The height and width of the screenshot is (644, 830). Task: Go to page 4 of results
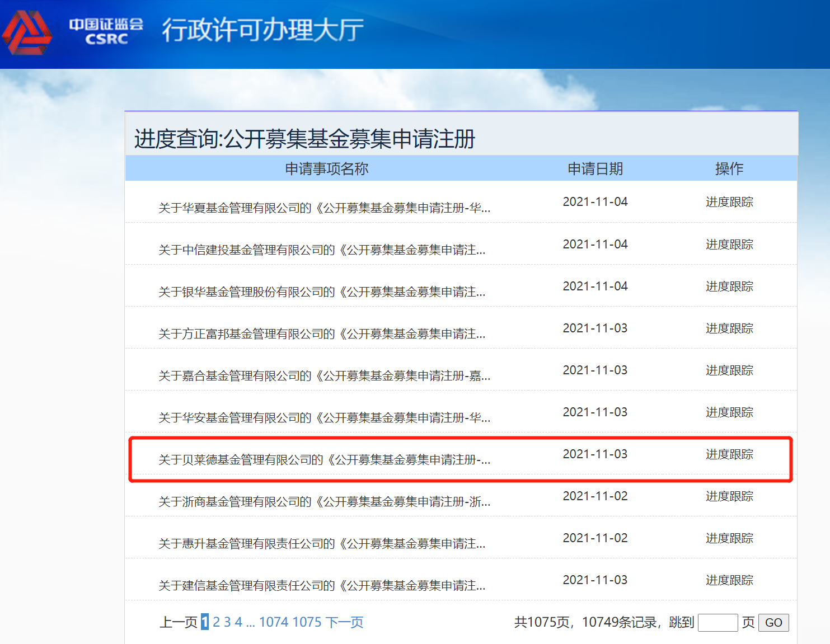[x=238, y=622]
